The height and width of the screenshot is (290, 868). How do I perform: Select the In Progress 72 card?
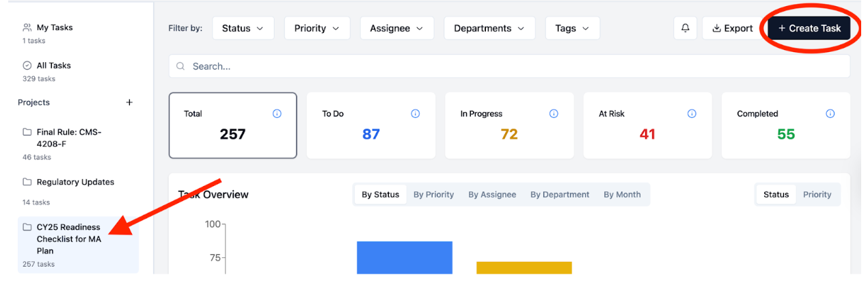(x=509, y=125)
